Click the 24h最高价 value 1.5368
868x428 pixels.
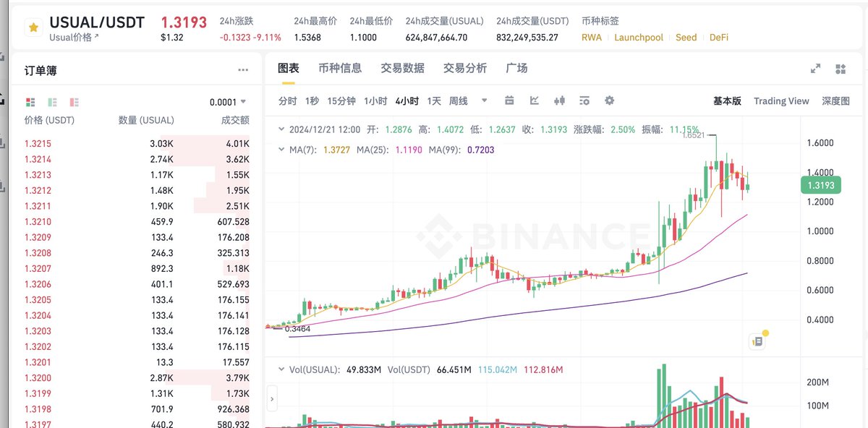coord(307,38)
